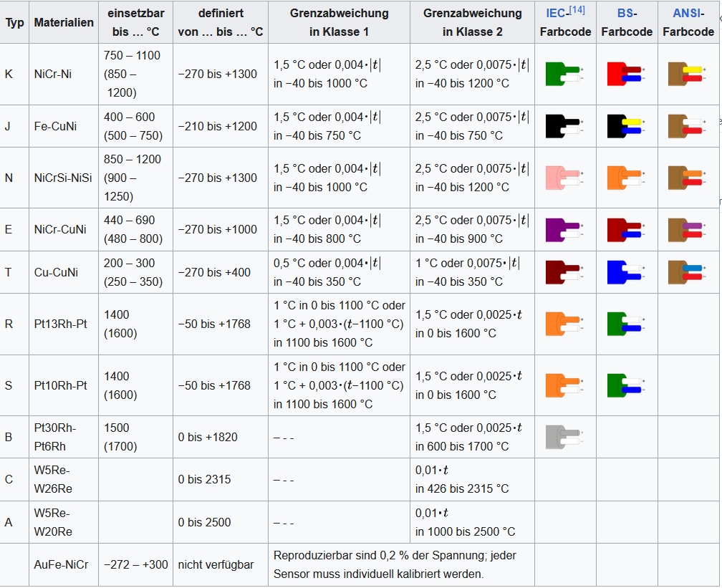Open the pink IEC connector image for type N
Viewport: 722px width, 588px height.
click(564, 178)
